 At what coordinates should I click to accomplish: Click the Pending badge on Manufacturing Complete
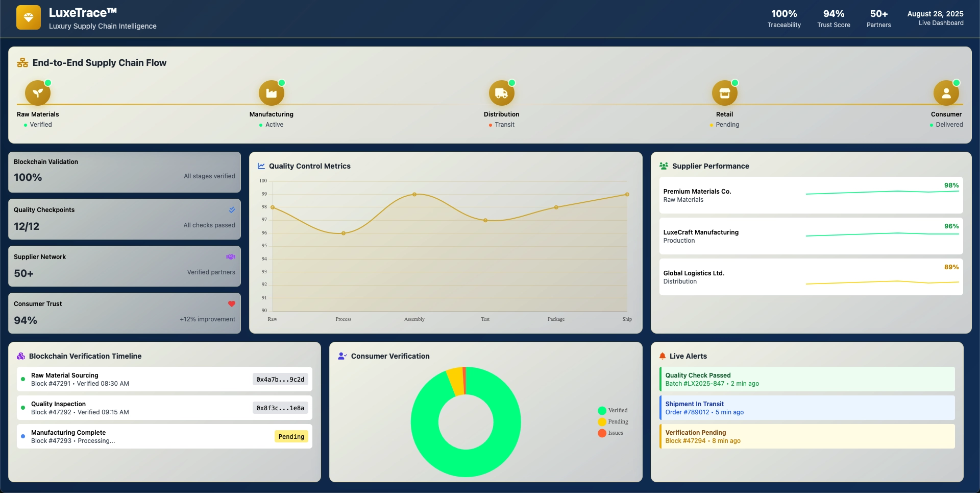click(291, 436)
